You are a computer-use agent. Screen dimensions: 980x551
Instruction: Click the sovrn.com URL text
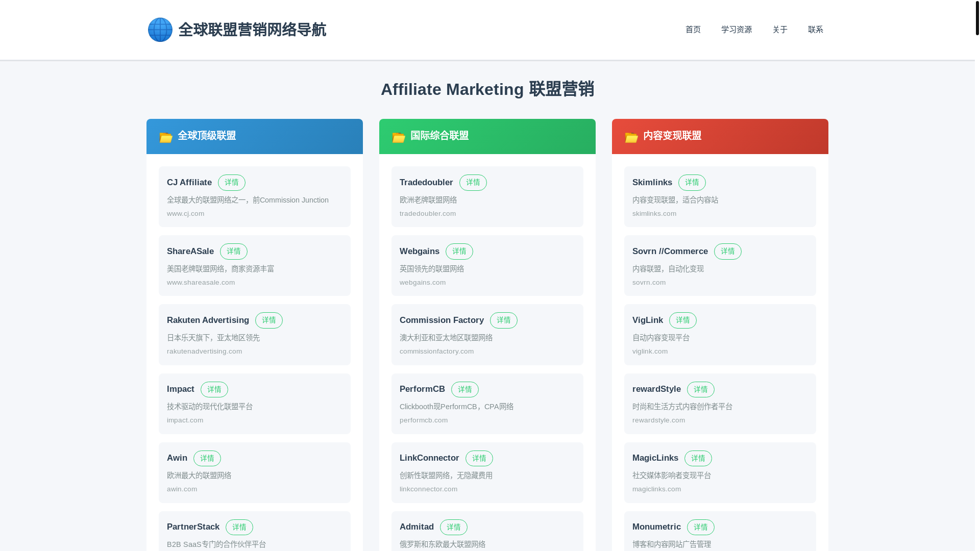tap(649, 283)
